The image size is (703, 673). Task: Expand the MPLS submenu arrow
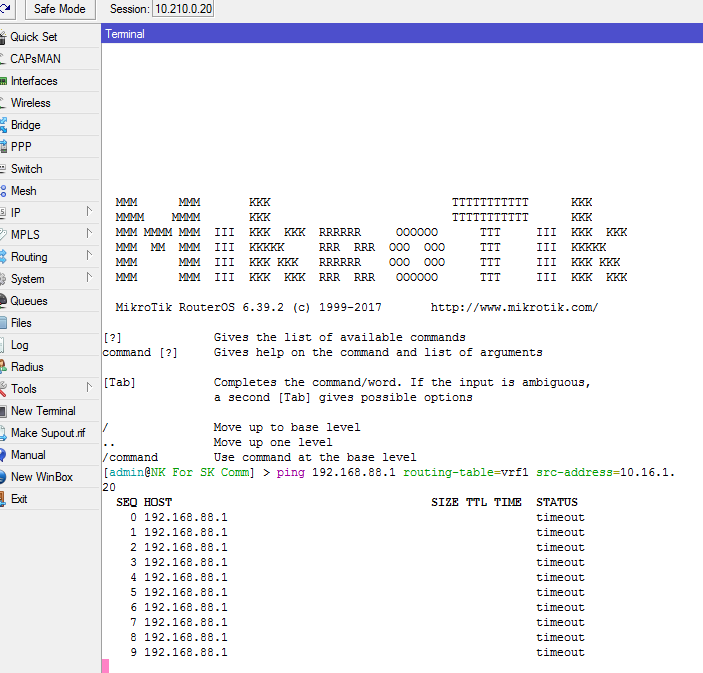(89, 233)
